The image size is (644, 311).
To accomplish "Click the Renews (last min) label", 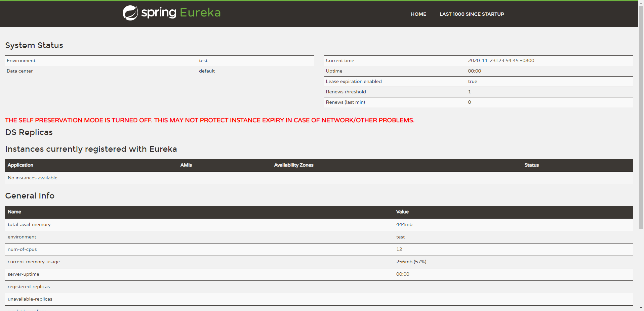I will (x=345, y=102).
